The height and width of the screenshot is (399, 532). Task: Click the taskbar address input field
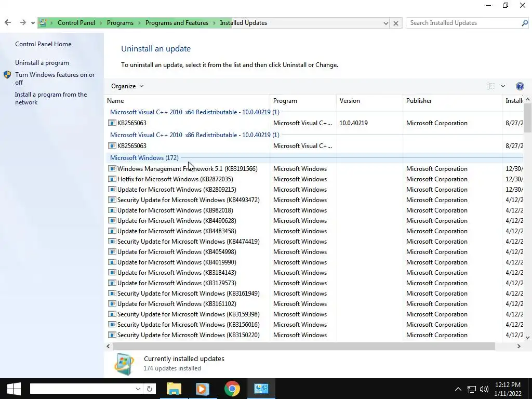[82, 389]
